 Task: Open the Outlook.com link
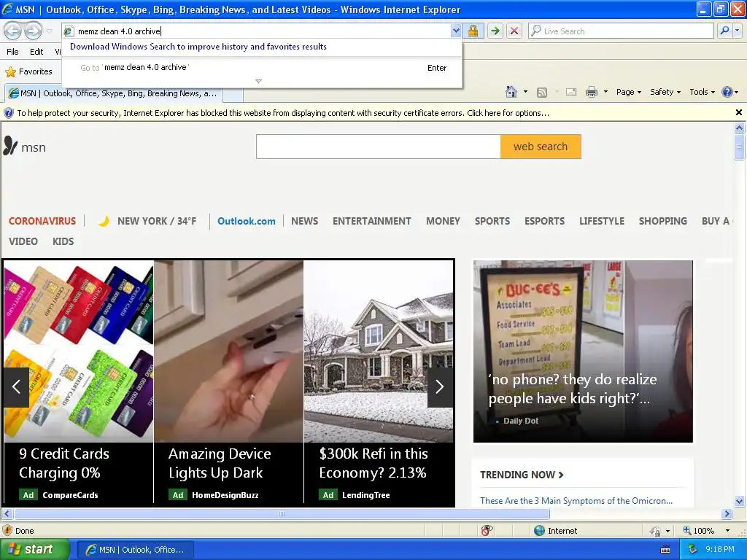click(247, 221)
